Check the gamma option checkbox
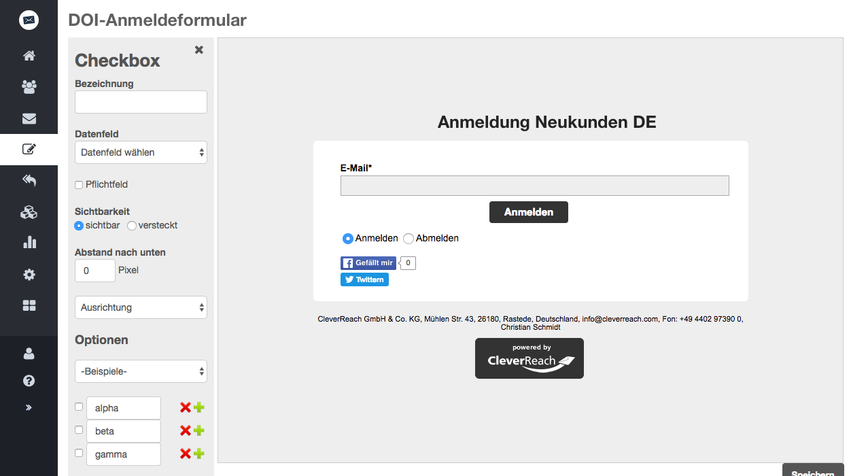This screenshot has width=868, height=476. coord(79,453)
